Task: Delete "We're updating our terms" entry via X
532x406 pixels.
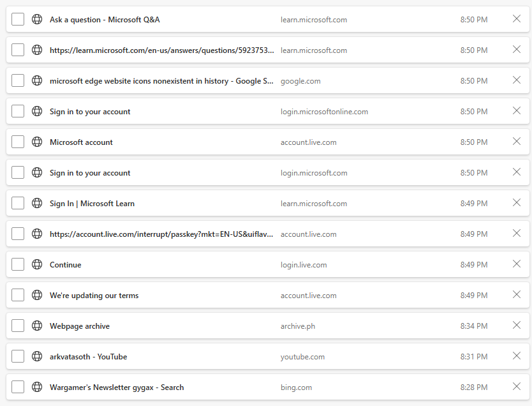Action: pos(517,294)
